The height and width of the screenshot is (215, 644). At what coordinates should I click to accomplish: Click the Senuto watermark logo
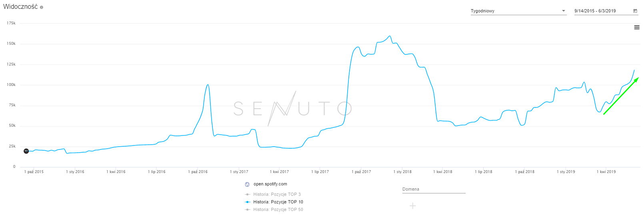[x=292, y=108]
